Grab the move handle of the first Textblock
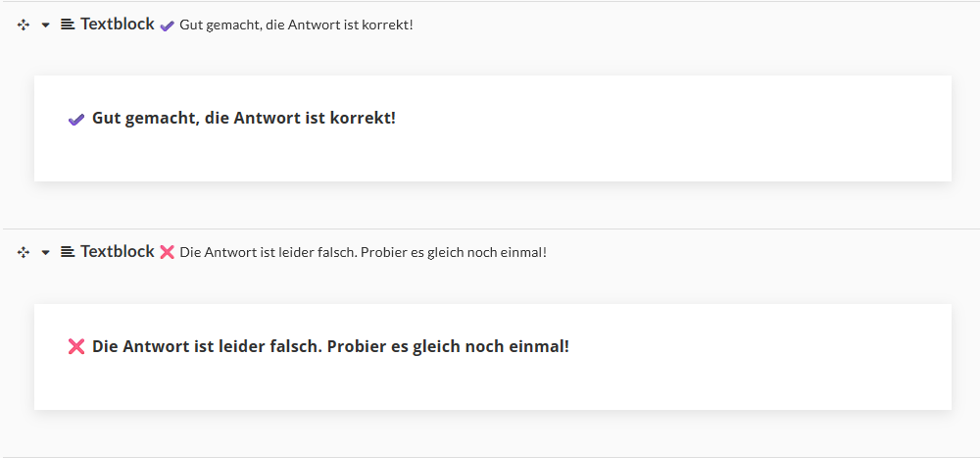Viewport: 980px width, 458px height. point(24,25)
